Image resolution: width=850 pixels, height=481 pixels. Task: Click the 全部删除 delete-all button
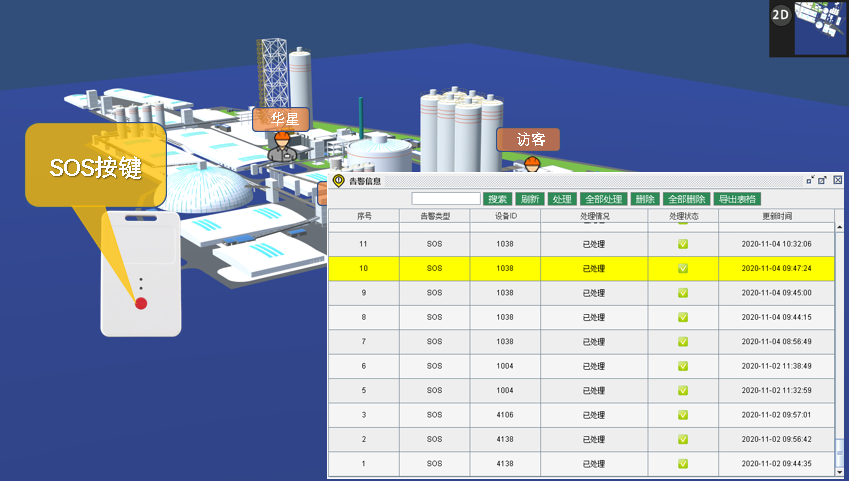[x=686, y=199]
